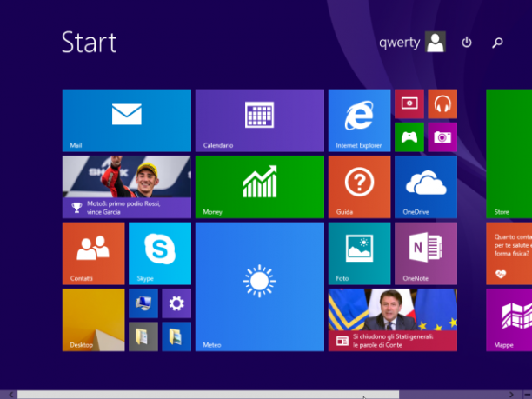Open news tile about Stati generali Conte
This screenshot has height=399, width=532.
(393, 320)
